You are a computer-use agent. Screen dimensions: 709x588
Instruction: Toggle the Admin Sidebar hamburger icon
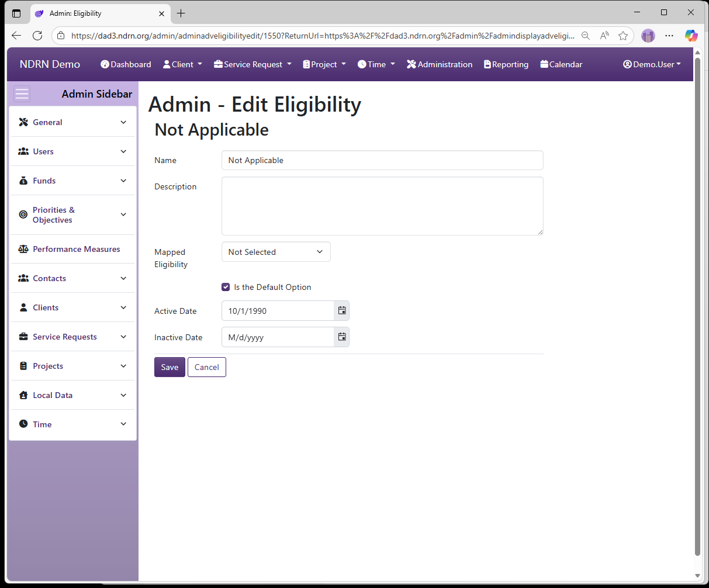point(22,94)
